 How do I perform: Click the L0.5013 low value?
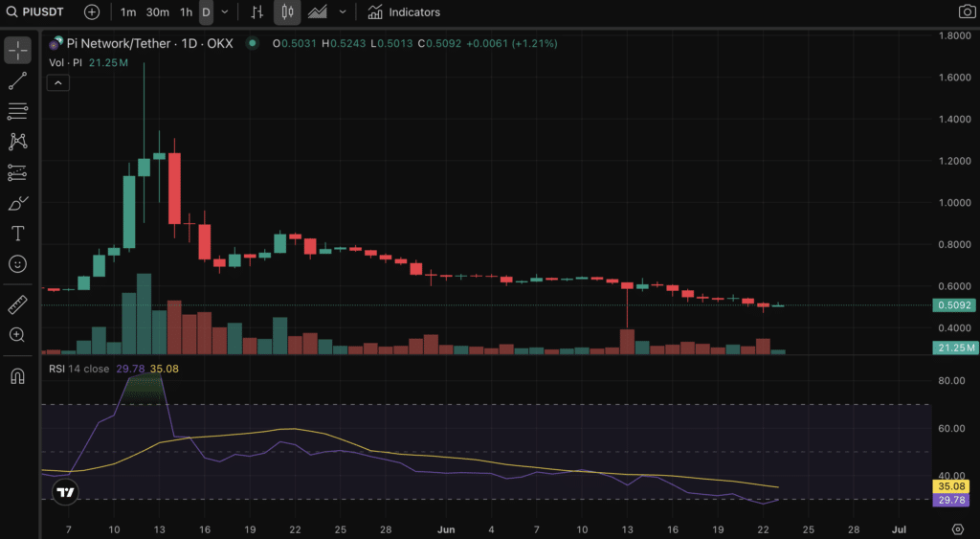pos(391,43)
